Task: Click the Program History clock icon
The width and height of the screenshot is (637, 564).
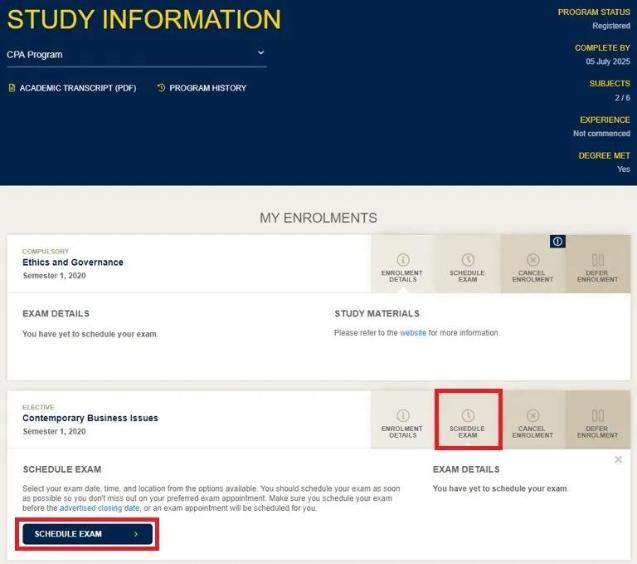Action: 161,88
